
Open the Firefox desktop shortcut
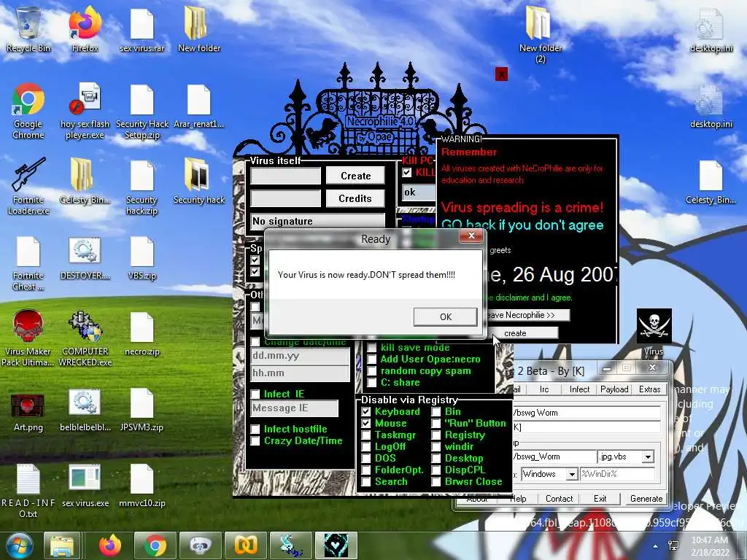point(85,29)
